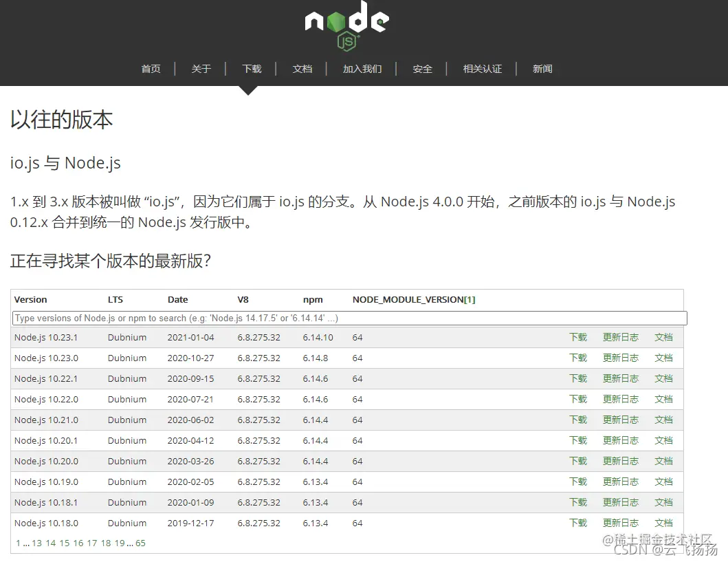This screenshot has height=562, width=728.
Task: Select npm value '6.14.10' cell
Action: click(x=318, y=337)
